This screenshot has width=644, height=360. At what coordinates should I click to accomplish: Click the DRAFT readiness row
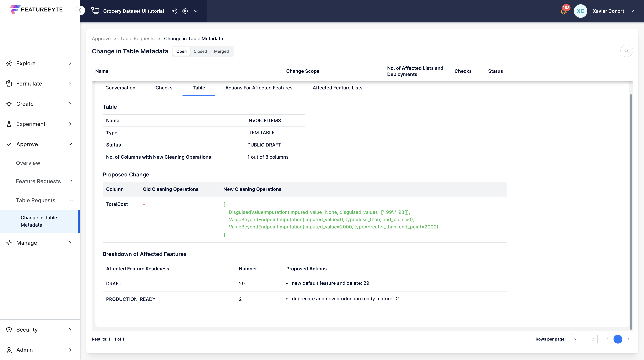tap(304, 284)
